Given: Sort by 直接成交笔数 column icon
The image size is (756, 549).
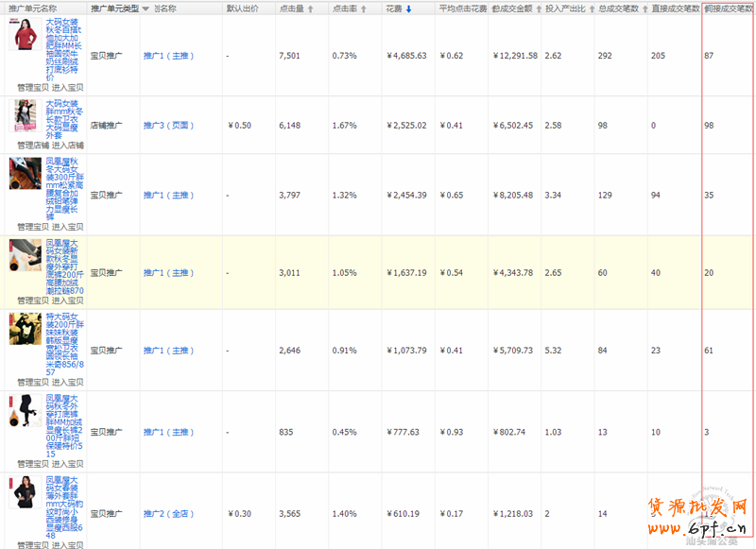Looking at the screenshot, I should coord(696,9).
